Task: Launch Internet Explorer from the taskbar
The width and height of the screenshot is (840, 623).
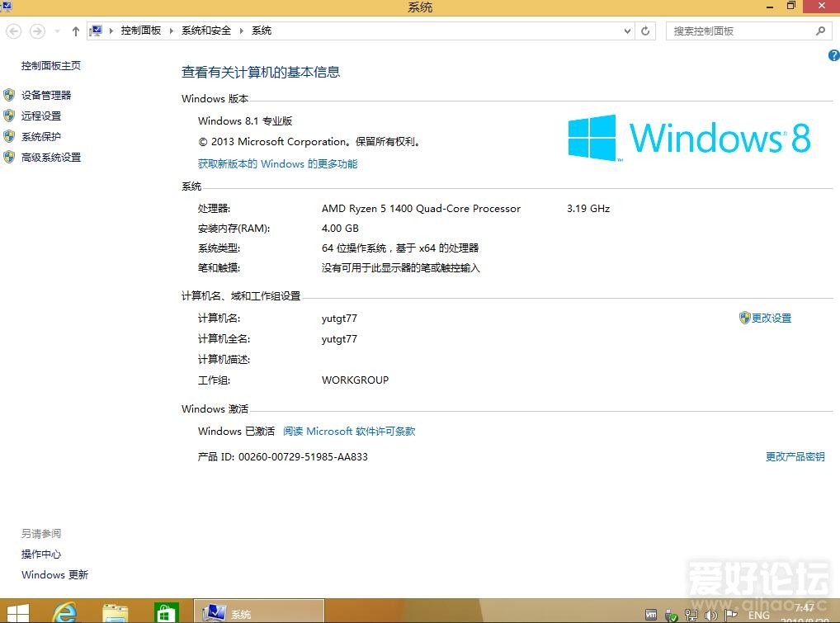Action: pyautogui.click(x=65, y=612)
